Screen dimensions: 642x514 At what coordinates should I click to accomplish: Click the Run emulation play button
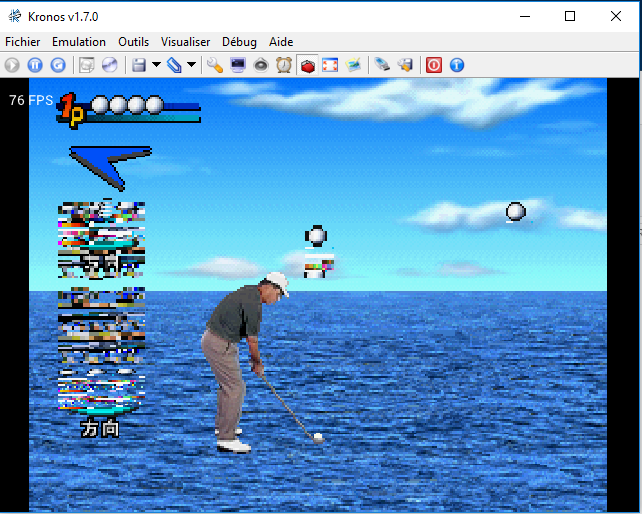pos(12,65)
